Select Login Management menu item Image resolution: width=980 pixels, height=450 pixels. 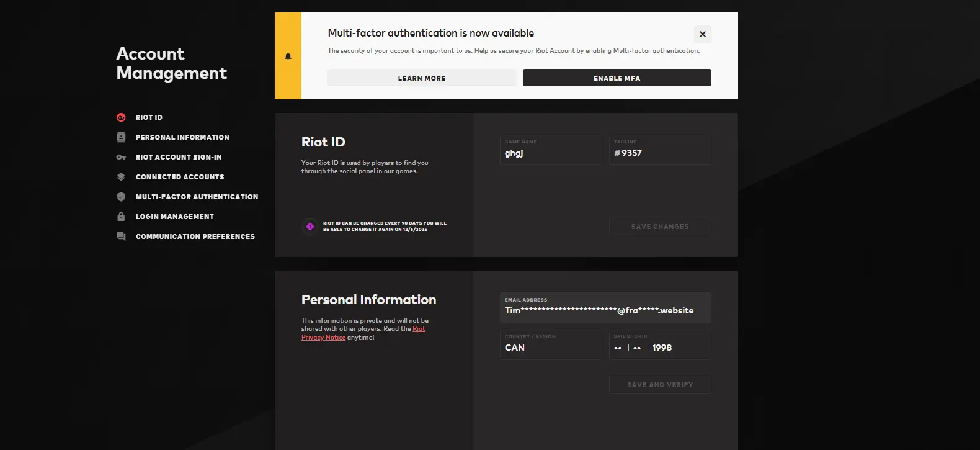point(175,217)
